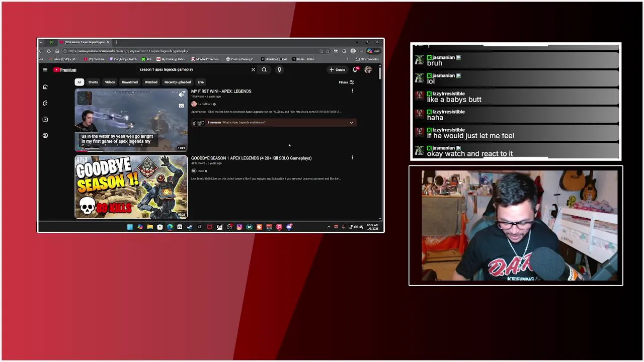Go back with the browser back arrow

pyautogui.click(x=41, y=51)
